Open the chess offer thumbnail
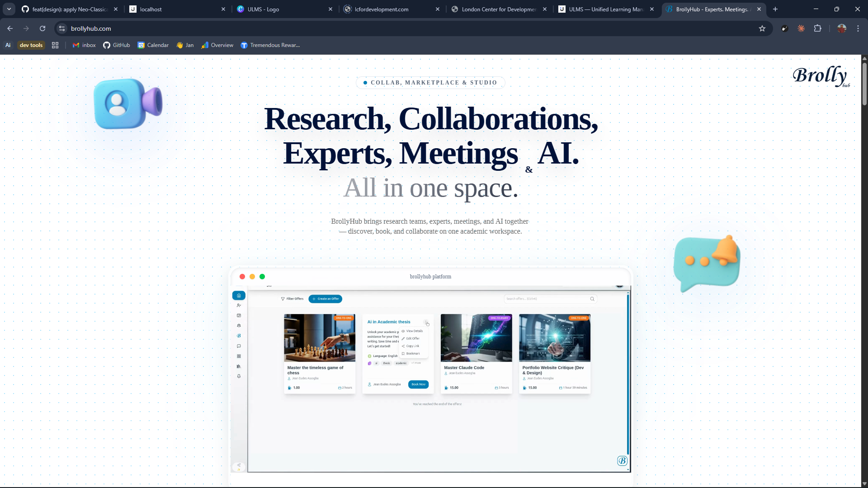Viewport: 868px width, 488px height. point(320,338)
